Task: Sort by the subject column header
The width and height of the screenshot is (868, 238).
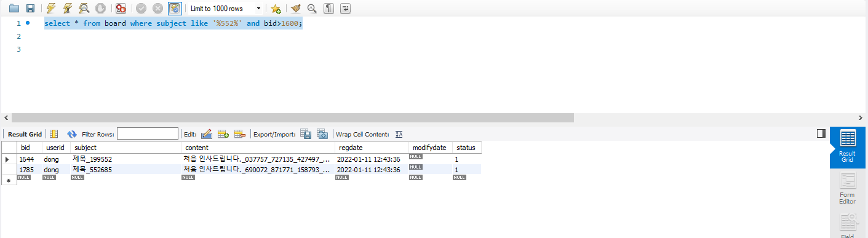Action: pyautogui.click(x=125, y=148)
